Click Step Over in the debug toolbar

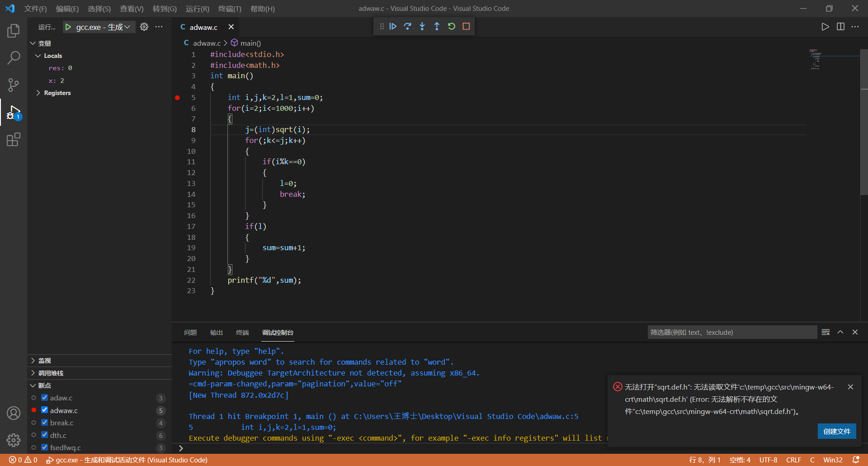pyautogui.click(x=407, y=26)
